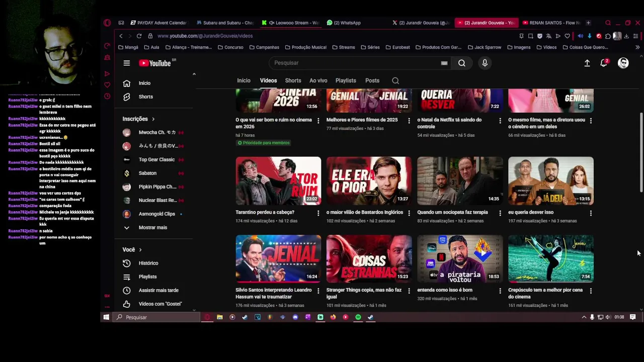644x362 pixels.
Task: Open the YouTube hamburger guide menu
Action: point(127,63)
